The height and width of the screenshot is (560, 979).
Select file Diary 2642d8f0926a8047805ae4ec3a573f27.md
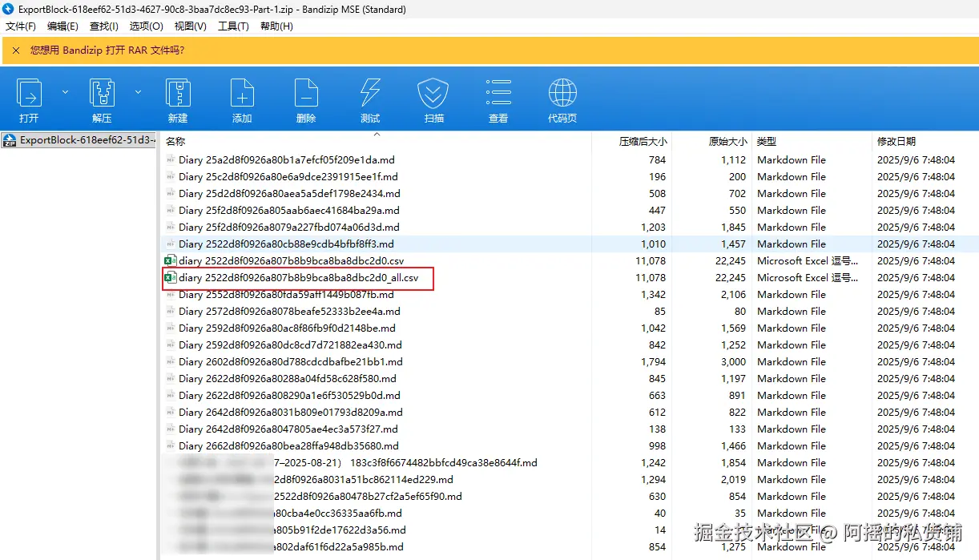click(288, 429)
